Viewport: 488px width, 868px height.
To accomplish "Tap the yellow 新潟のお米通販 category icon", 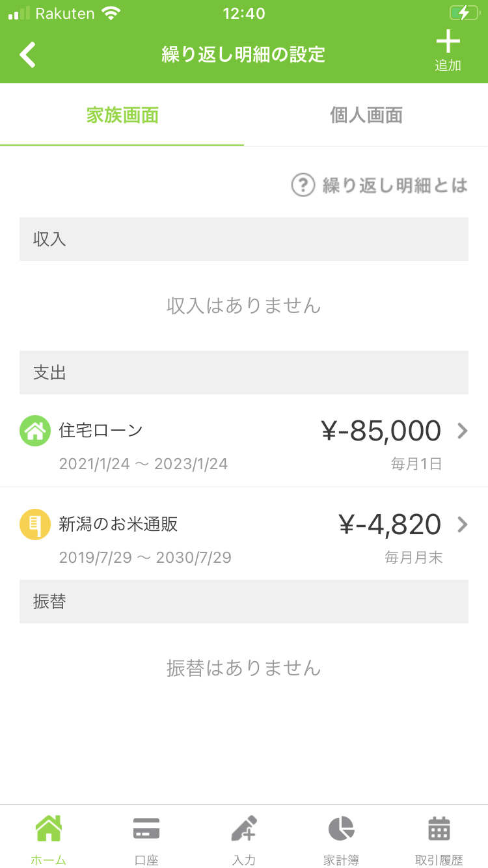I will [x=35, y=524].
